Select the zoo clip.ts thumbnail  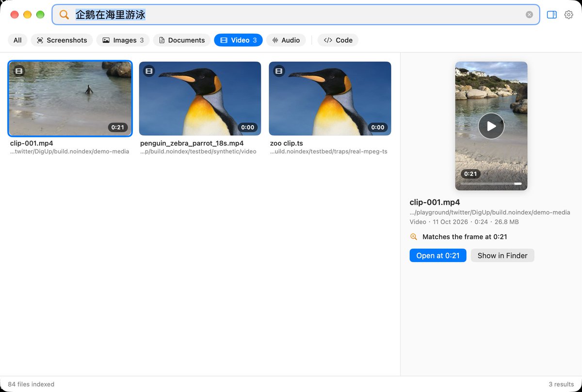330,98
